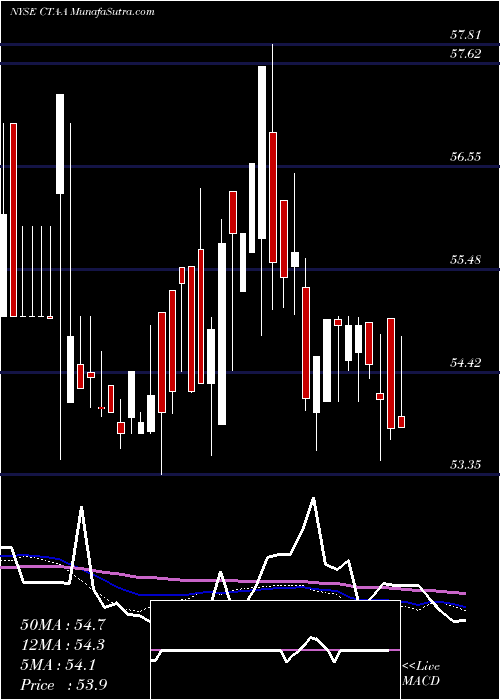Click the NYSE CTAA MunafaSutra.com title text
The width and height of the screenshot is (500, 700).
click(x=82, y=12)
